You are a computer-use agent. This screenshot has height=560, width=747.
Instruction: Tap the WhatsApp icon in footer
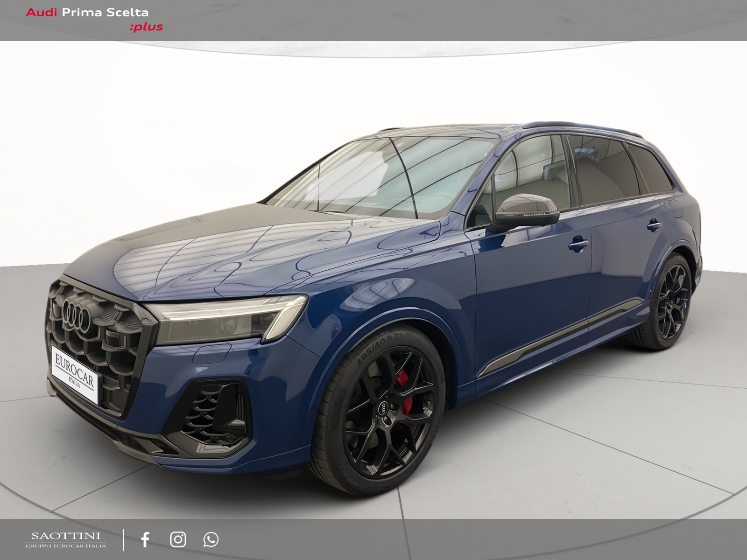tap(211, 539)
